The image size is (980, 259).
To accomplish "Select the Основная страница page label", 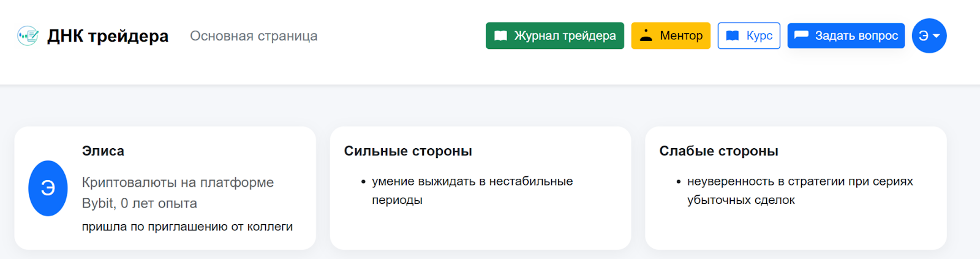I will click(x=254, y=36).
